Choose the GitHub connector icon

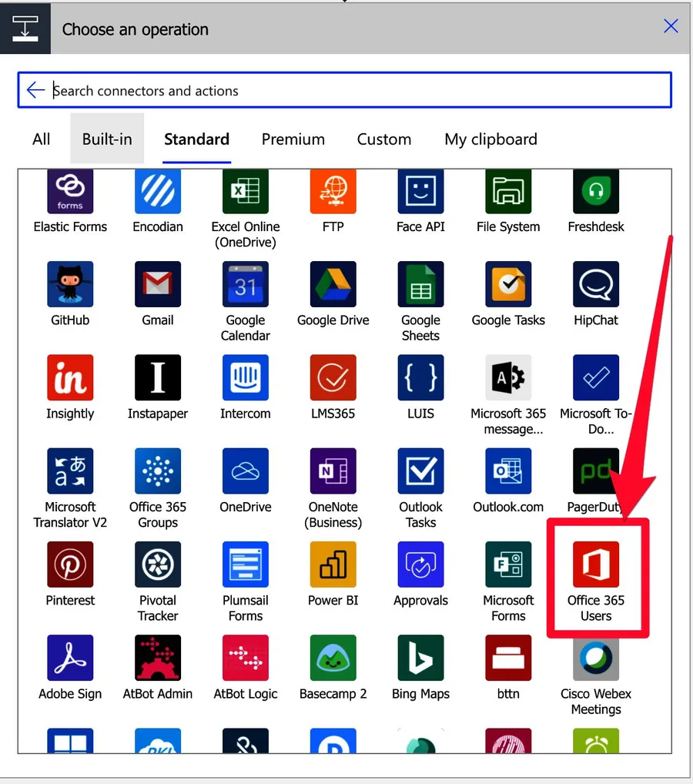point(70,284)
